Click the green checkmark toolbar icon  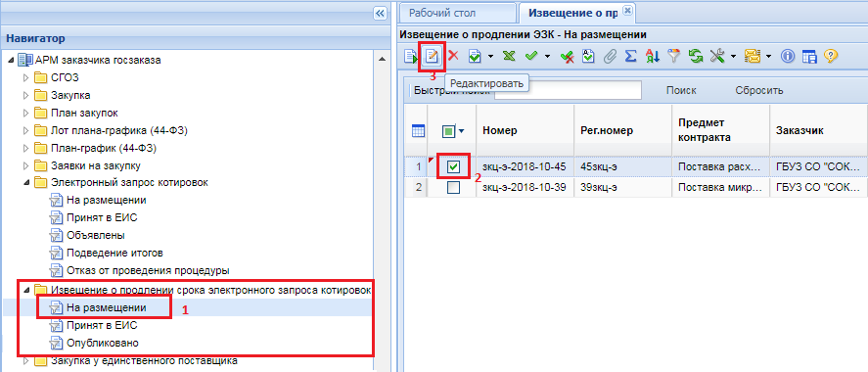[531, 56]
